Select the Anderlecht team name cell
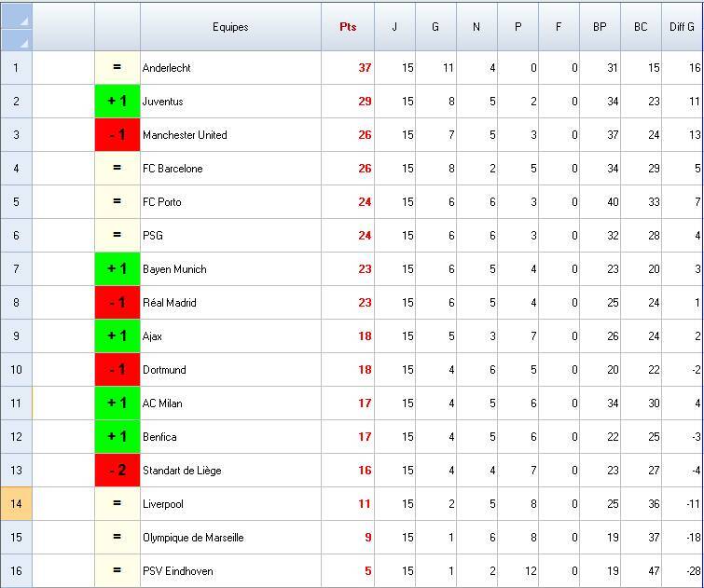Image resolution: width=704 pixels, height=588 pixels. pyautogui.click(x=230, y=68)
